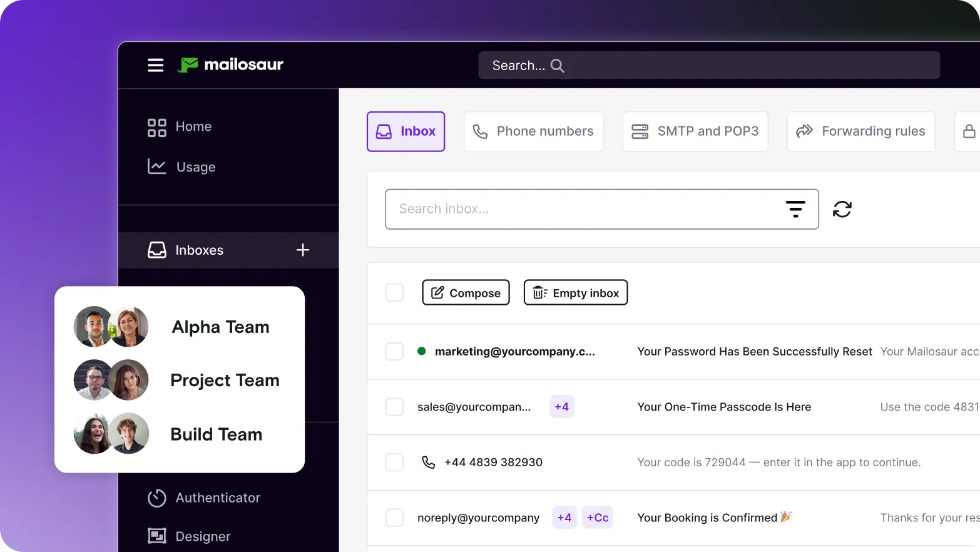Open the SMTP and POP3 tab
The image size is (980, 552).
pos(695,131)
